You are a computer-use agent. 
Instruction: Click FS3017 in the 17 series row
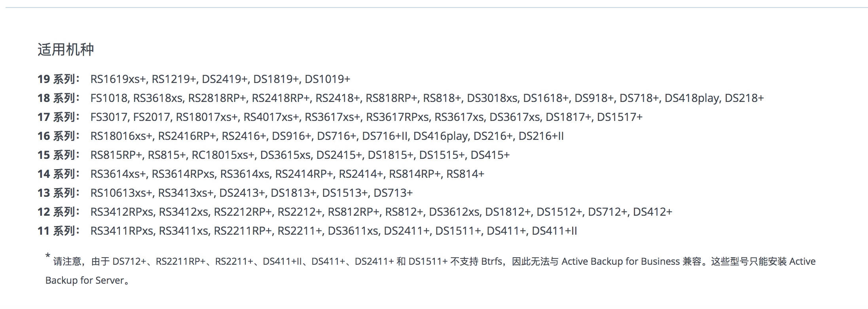tap(109, 117)
